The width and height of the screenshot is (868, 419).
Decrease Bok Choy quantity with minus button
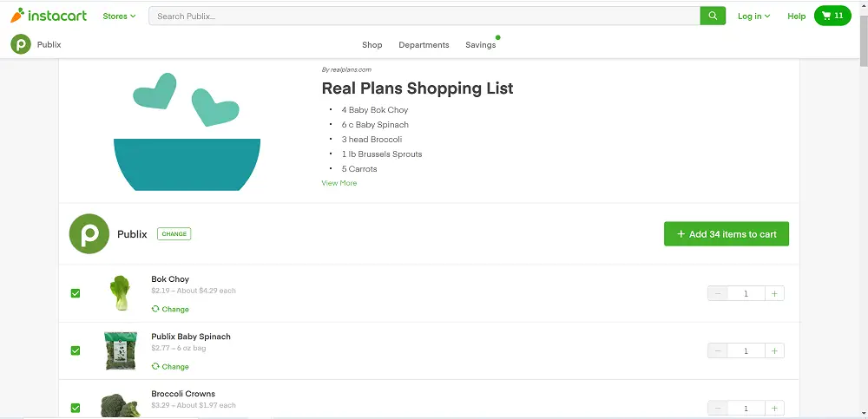pos(718,293)
